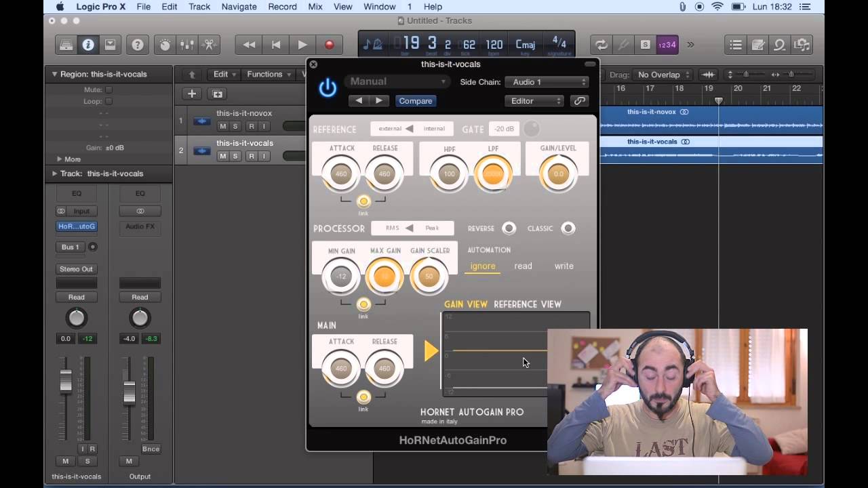Open the Manual preset dropdown
868x488 pixels.
click(398, 81)
